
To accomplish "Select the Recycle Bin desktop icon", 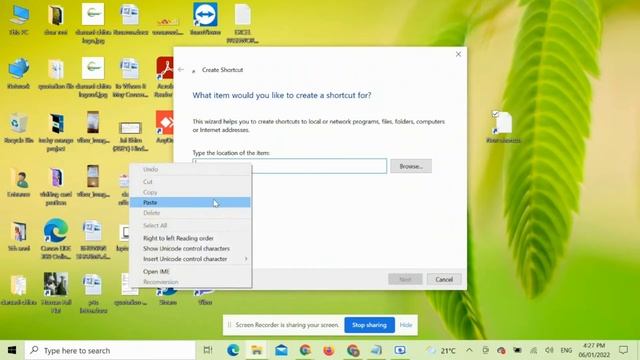I will pyautogui.click(x=19, y=127).
